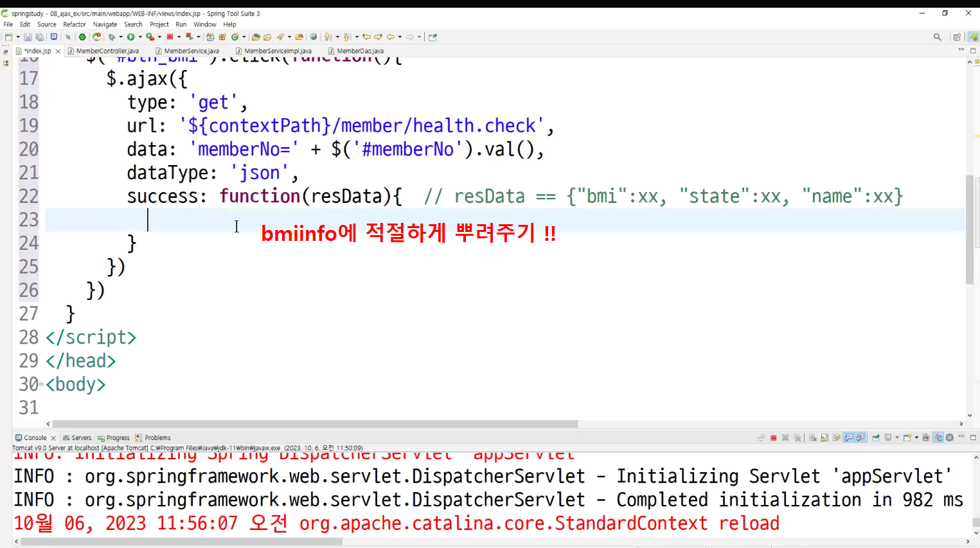Click the Next Annotation arrow icon
980x548 pixels.
pos(328,37)
